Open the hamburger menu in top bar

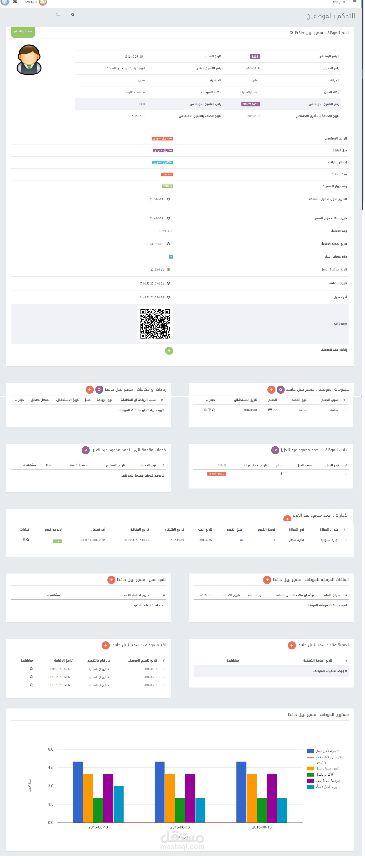pos(354,2)
